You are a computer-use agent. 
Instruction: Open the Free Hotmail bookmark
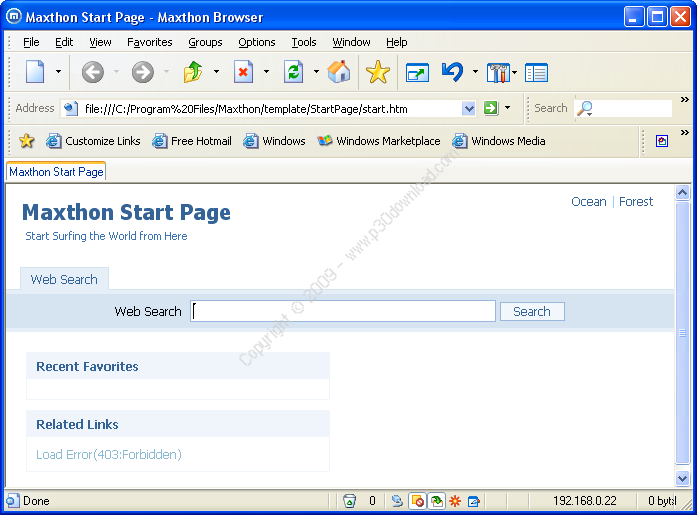click(192, 141)
